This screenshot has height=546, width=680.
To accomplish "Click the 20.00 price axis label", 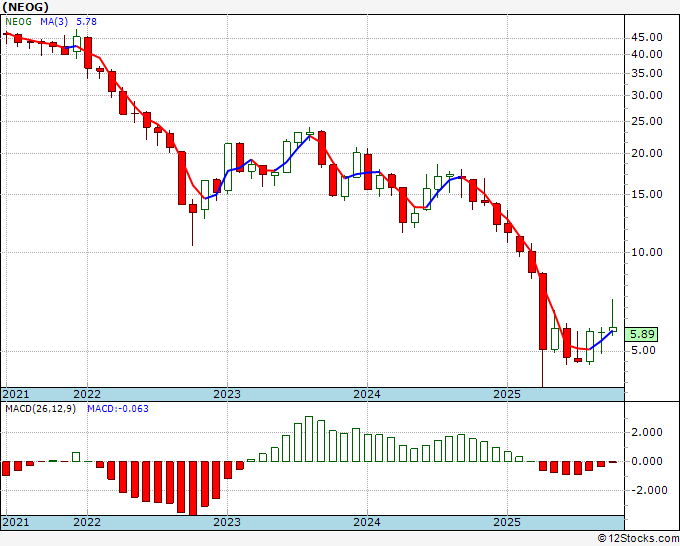I will click(647, 154).
